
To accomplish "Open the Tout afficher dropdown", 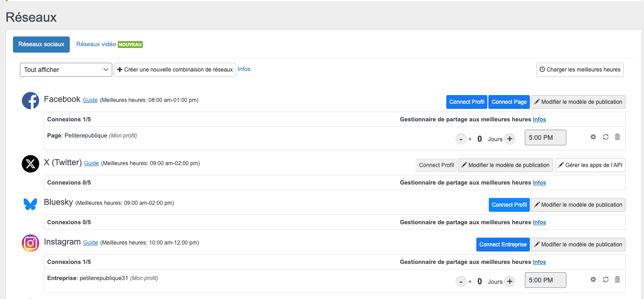I will (x=66, y=70).
